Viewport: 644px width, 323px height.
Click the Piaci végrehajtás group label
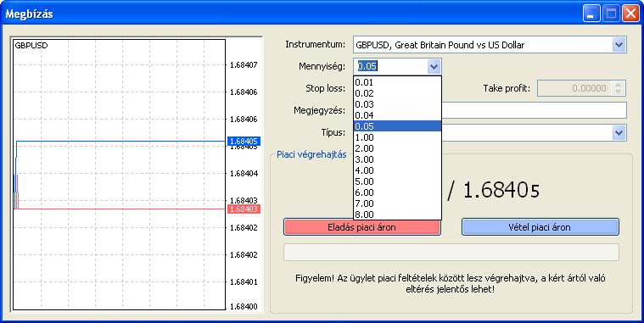[x=311, y=155]
